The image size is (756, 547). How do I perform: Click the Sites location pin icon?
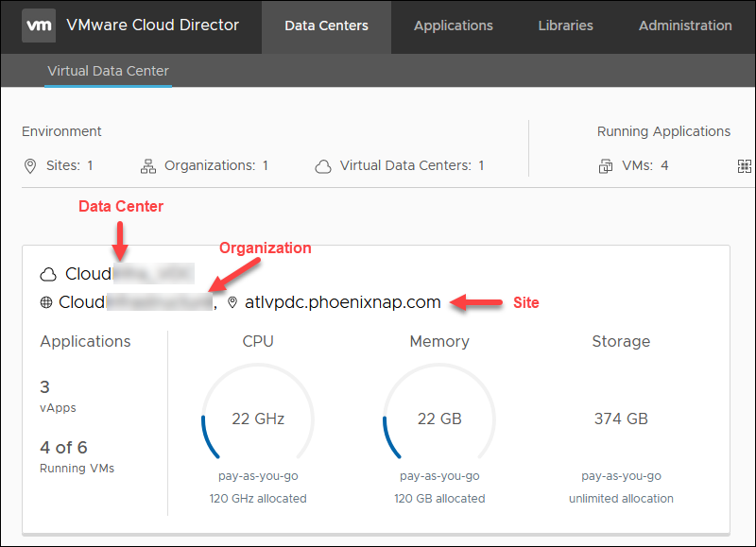[30, 166]
